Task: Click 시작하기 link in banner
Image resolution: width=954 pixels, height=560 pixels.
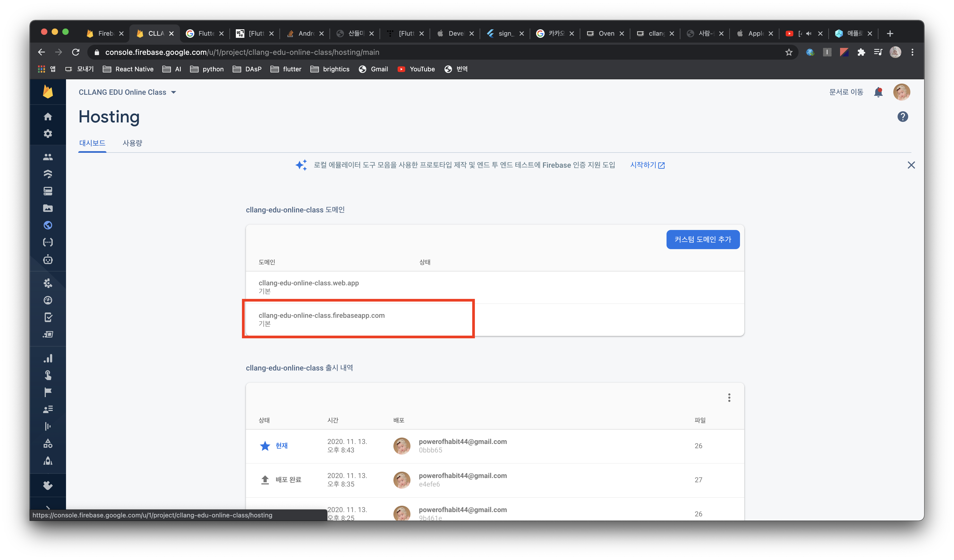Action: point(647,165)
